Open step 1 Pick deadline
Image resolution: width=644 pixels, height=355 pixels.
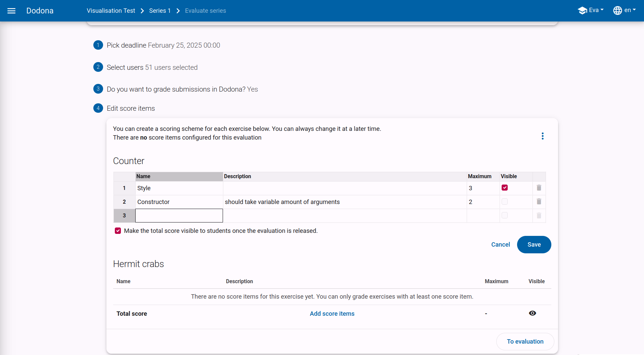163,45
